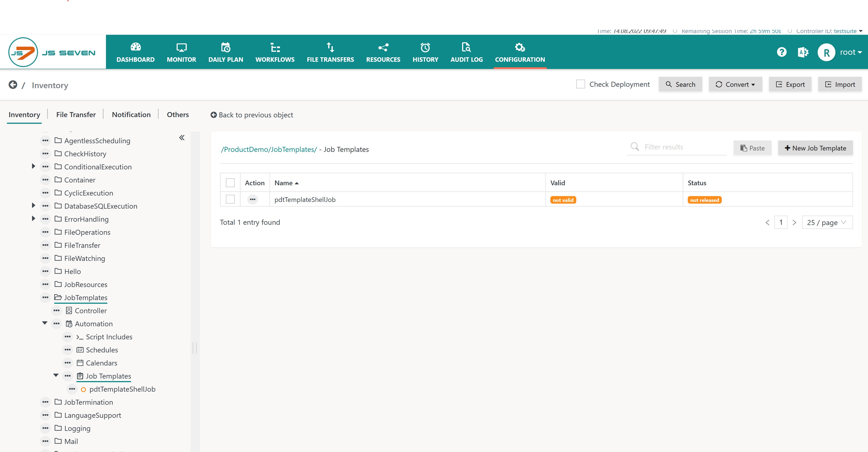Image resolution: width=868 pixels, height=452 pixels.
Task: Expand the ConditionalExecution folder
Action: point(33,166)
